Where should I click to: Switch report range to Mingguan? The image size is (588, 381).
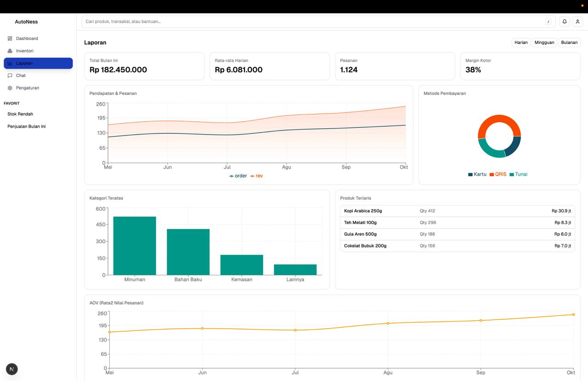coord(544,42)
